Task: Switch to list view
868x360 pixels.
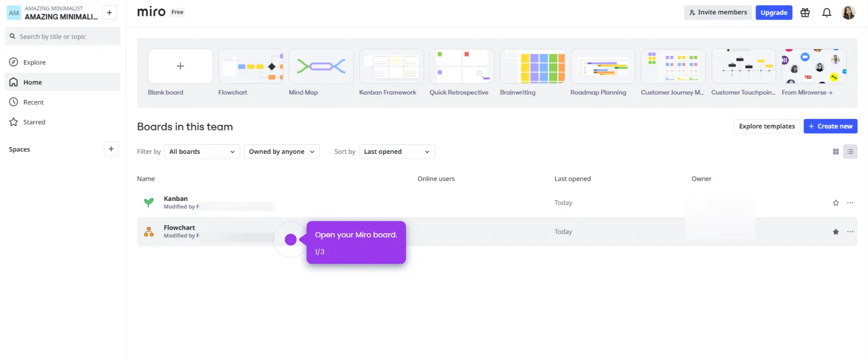Action: coord(850,152)
